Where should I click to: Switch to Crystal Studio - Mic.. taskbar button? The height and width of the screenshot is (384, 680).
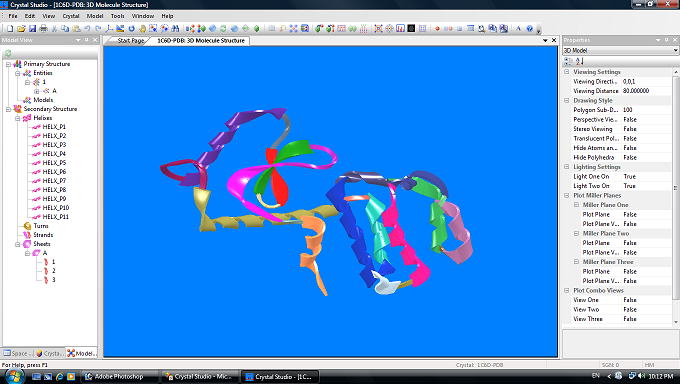200,377
